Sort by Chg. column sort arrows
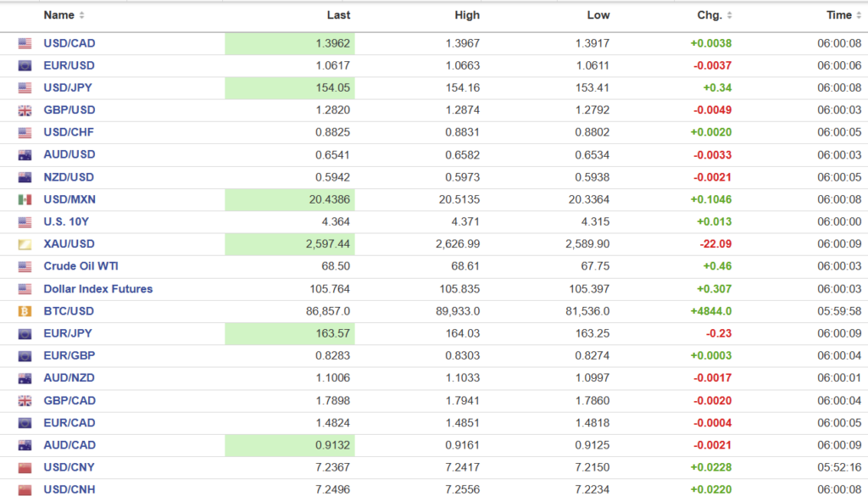868x496 pixels. pyautogui.click(x=730, y=15)
